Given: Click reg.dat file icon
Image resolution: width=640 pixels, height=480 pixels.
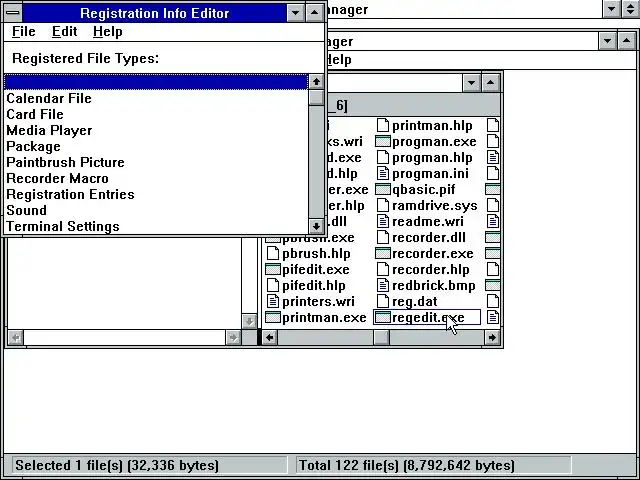Looking at the screenshot, I should point(382,301).
